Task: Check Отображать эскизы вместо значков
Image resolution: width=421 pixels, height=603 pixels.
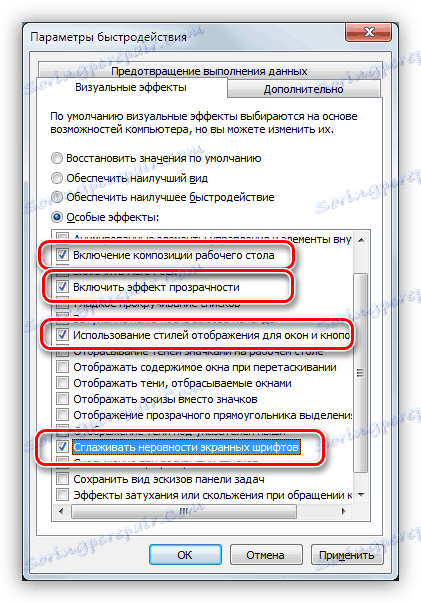Action: pos(62,399)
